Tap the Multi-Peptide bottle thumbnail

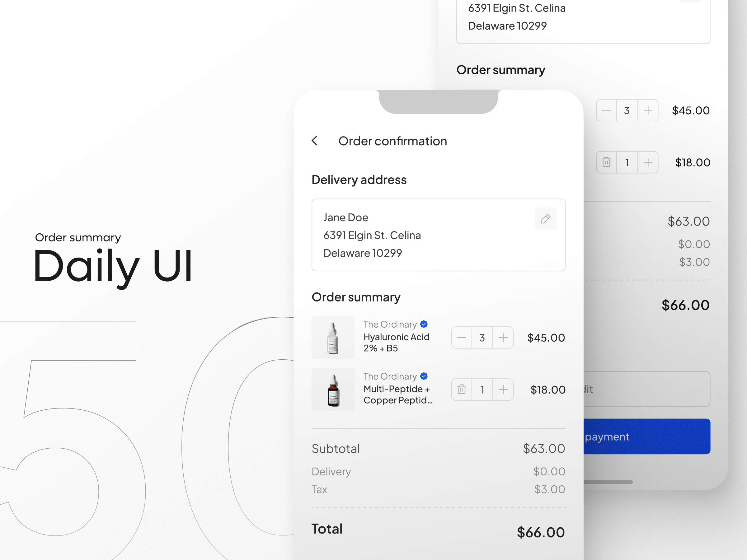(333, 389)
